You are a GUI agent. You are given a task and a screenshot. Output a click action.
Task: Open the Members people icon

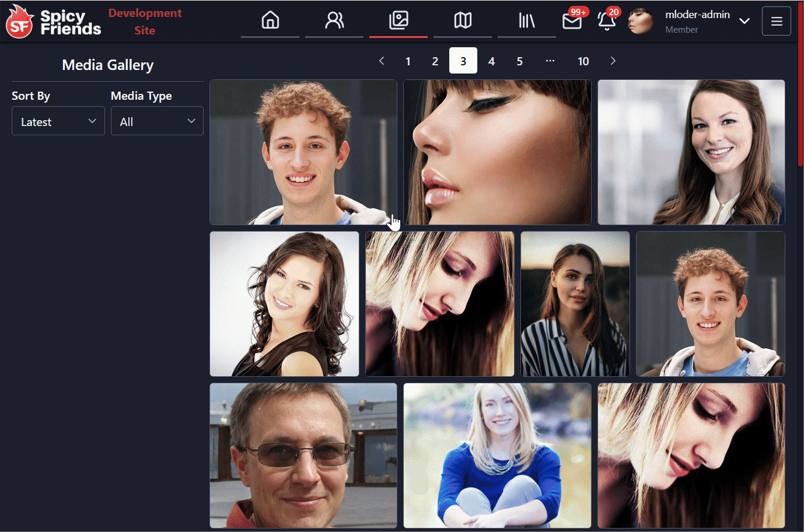(334, 21)
